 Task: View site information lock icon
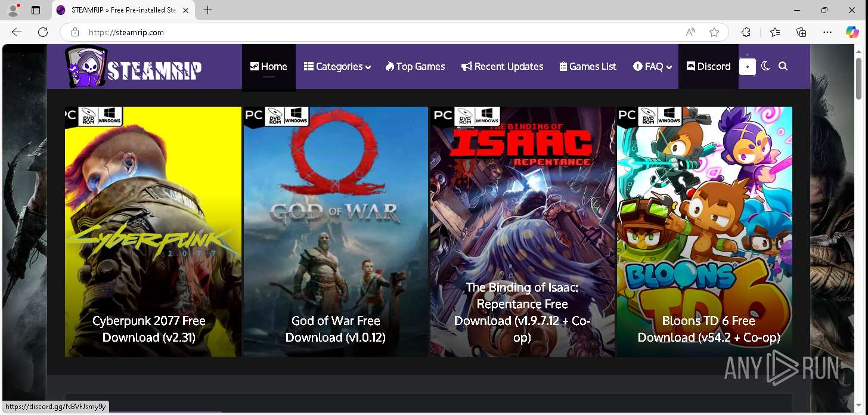(75, 32)
